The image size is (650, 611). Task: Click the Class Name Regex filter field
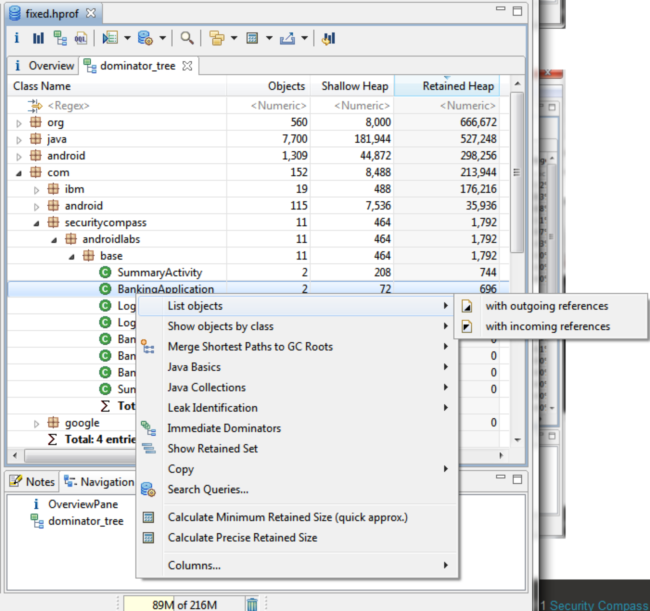coord(117,106)
